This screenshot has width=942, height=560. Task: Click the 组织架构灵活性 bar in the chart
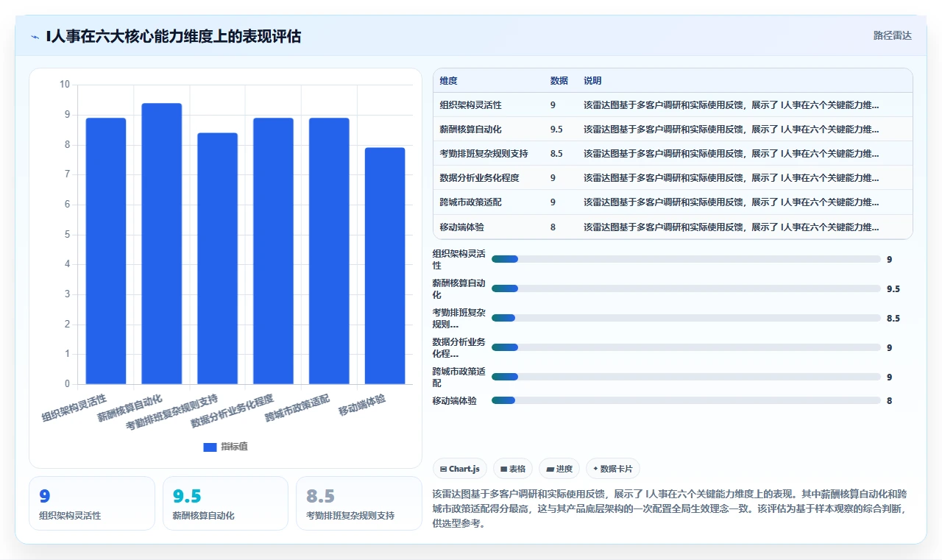coord(106,251)
